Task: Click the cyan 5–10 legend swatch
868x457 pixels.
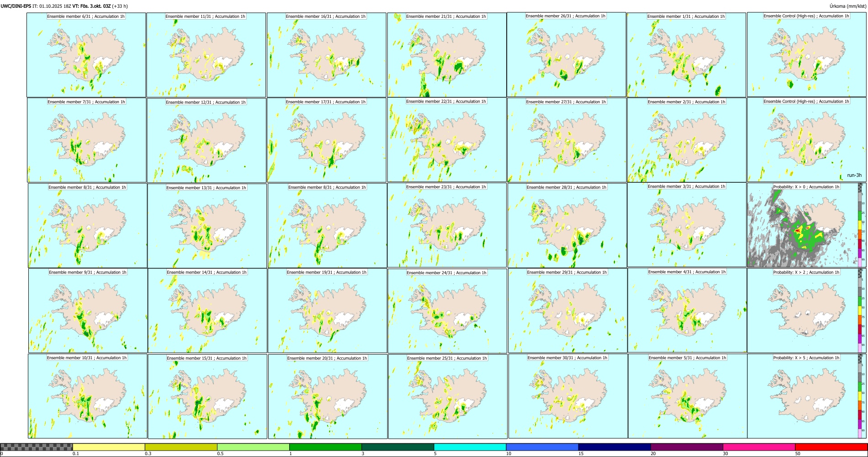Action: click(470, 447)
